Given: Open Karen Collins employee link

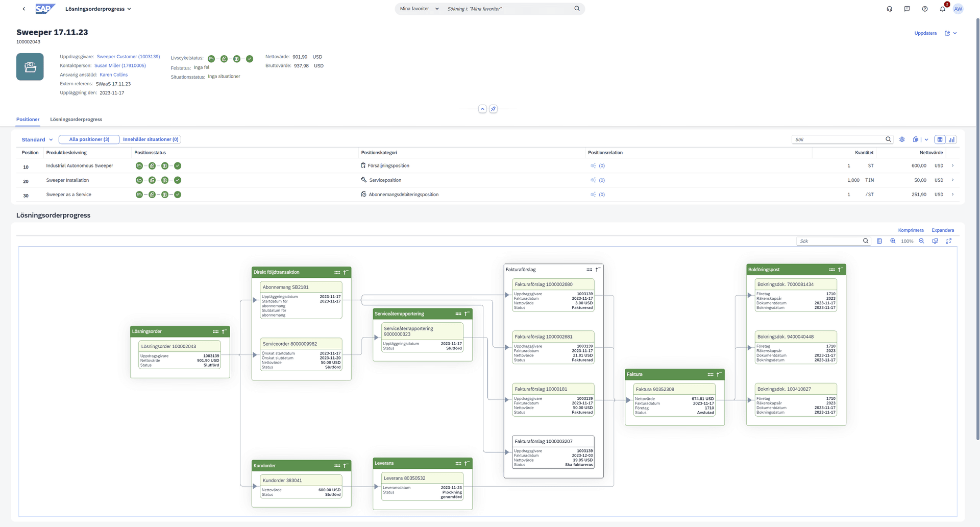Looking at the screenshot, I should (x=113, y=75).
